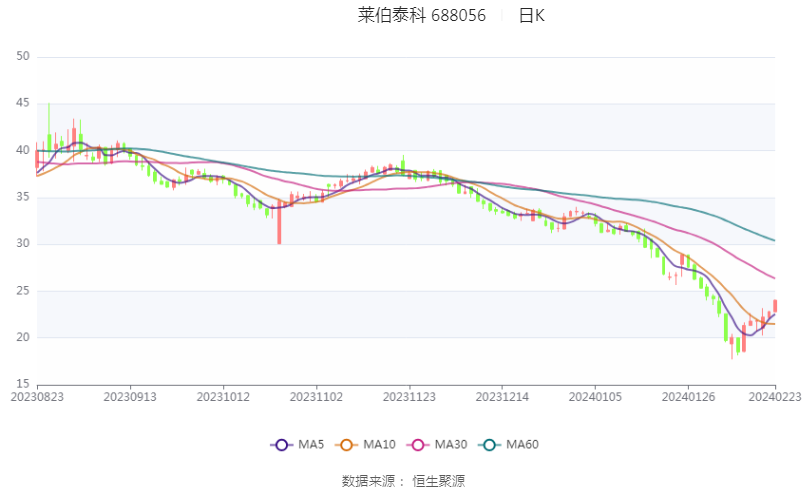Click the 日K label in title

point(531,15)
